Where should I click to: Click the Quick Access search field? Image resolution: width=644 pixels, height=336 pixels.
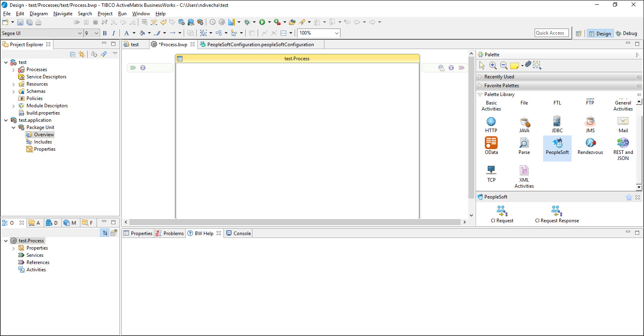pyautogui.click(x=552, y=33)
